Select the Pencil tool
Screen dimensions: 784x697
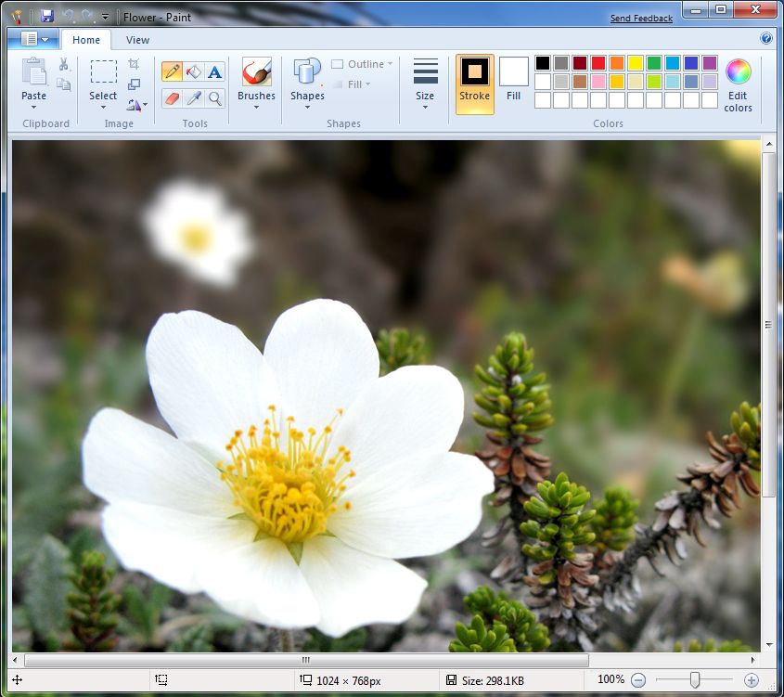172,72
